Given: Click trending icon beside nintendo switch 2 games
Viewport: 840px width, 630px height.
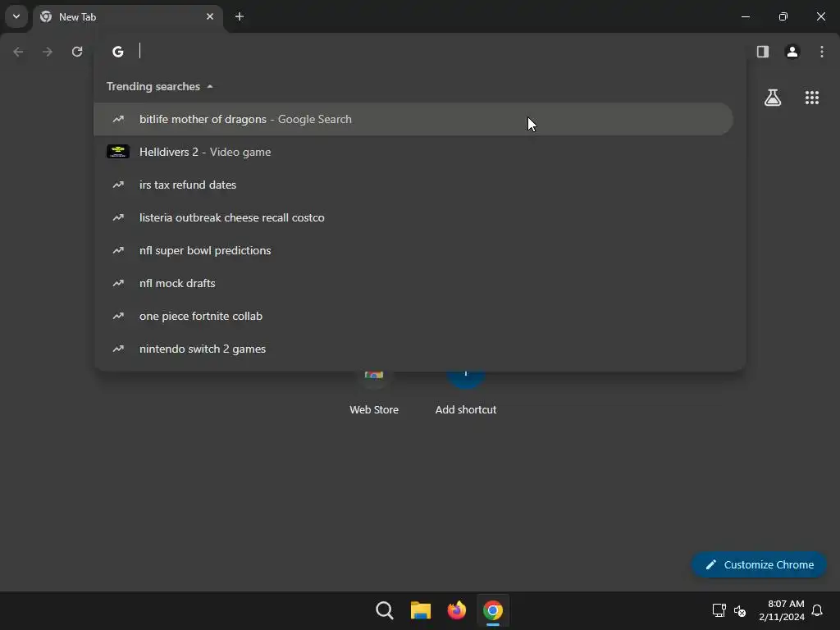Looking at the screenshot, I should [x=118, y=349].
